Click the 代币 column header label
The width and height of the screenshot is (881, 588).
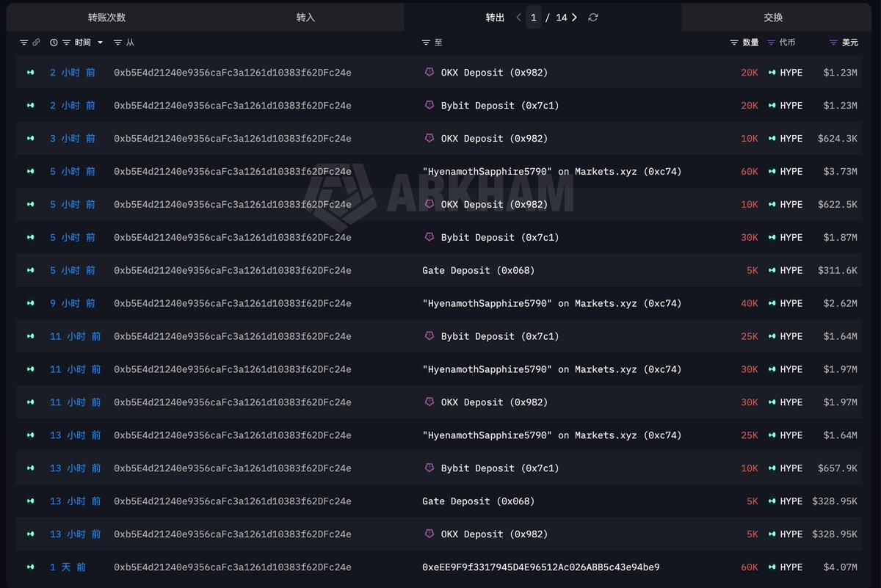pyautogui.click(x=787, y=43)
